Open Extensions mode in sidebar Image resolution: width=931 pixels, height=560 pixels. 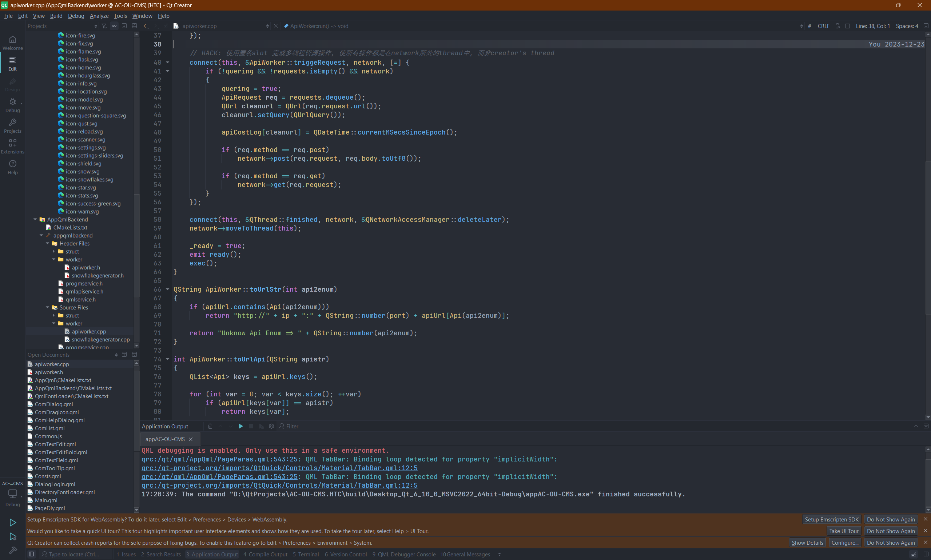[12, 146]
